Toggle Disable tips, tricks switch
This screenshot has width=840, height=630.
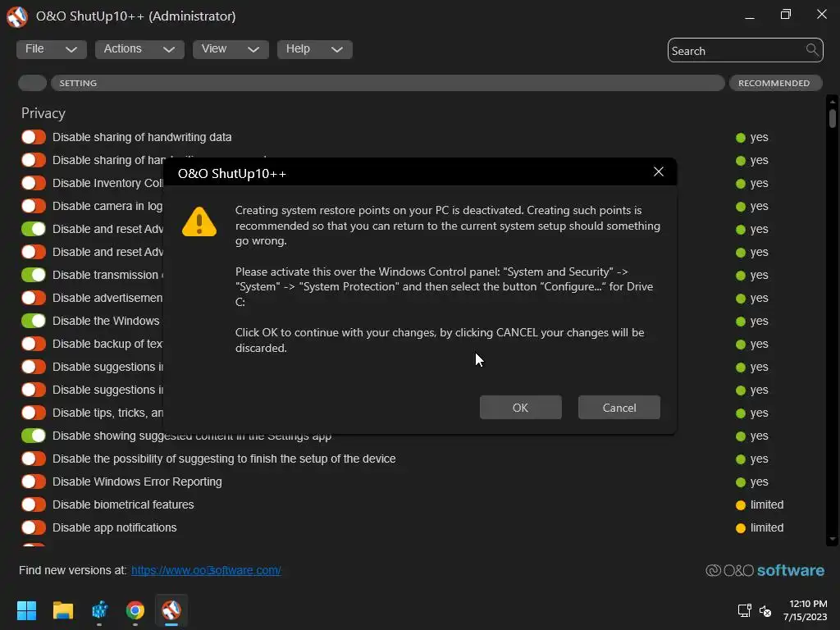point(33,413)
